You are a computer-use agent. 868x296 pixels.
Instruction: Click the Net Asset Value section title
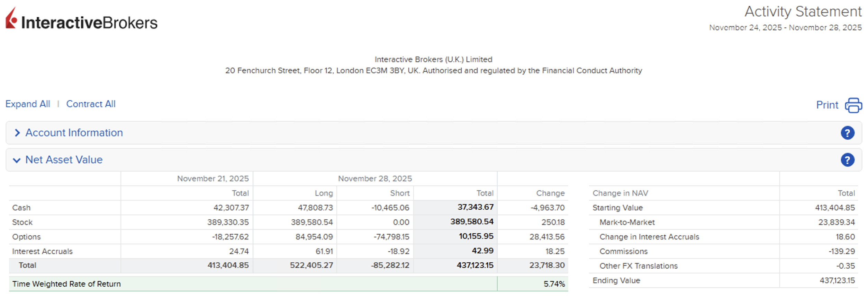click(64, 160)
